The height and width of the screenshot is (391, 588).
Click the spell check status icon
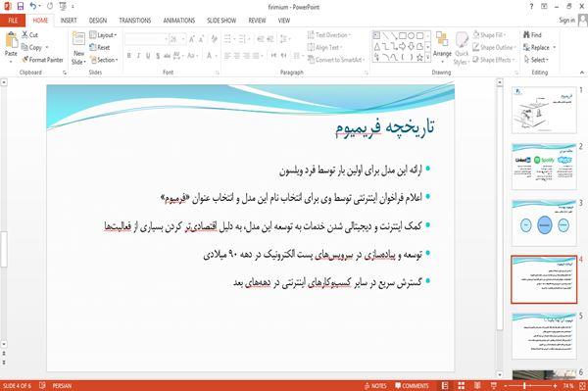pyautogui.click(x=42, y=385)
